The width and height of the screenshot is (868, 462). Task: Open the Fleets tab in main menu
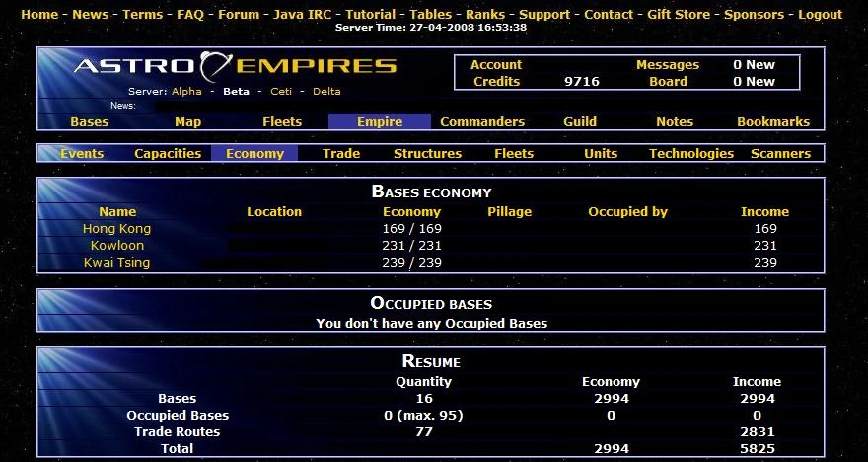coord(282,121)
